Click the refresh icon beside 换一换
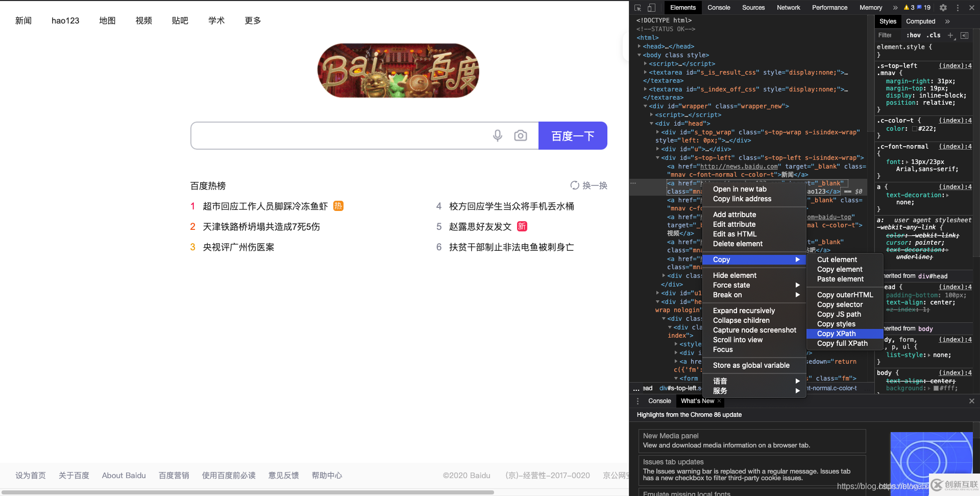This screenshot has height=496, width=980. 575,185
